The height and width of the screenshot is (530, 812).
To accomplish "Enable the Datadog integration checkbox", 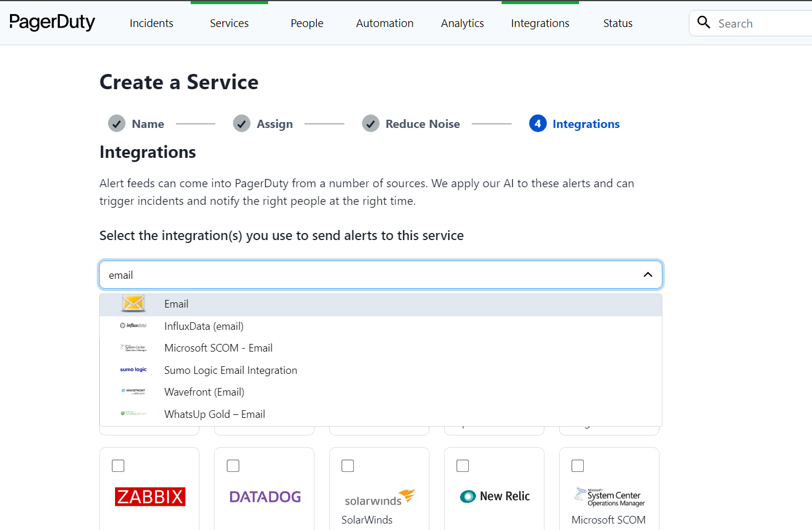I will click(233, 466).
